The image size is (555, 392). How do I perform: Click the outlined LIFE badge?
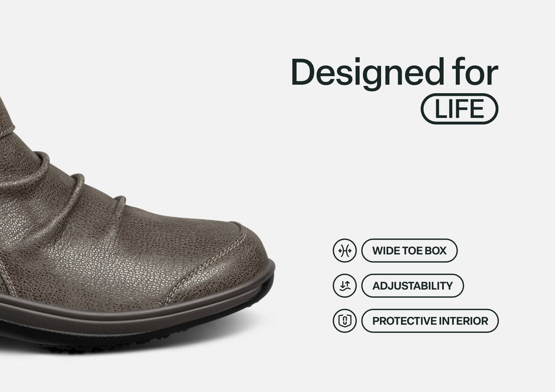459,108
